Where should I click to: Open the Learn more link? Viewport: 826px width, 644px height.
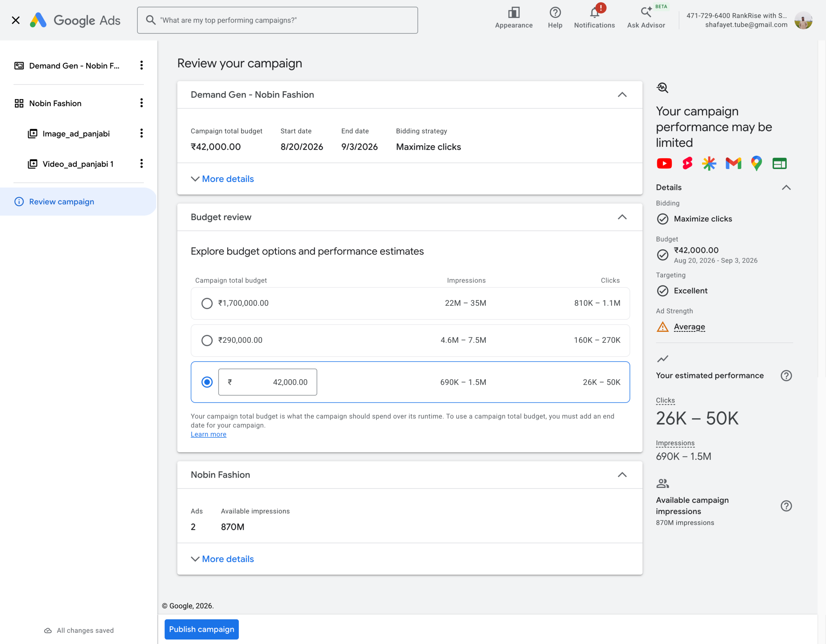point(208,434)
